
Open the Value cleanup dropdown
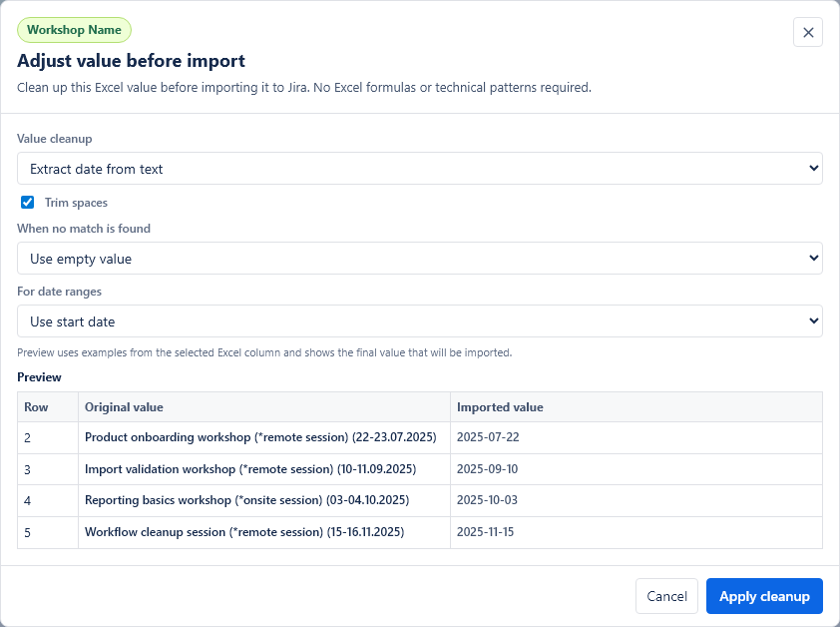[419, 169]
